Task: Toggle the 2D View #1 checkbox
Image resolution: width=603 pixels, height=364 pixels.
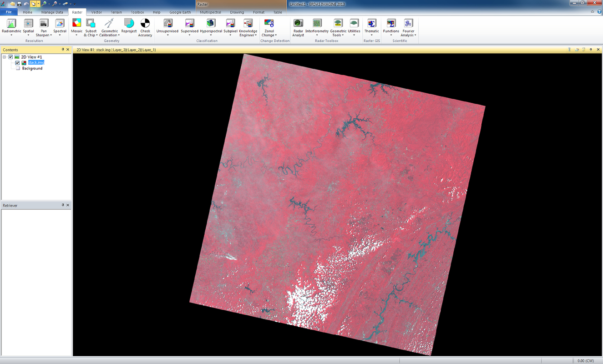Action: coord(11,57)
